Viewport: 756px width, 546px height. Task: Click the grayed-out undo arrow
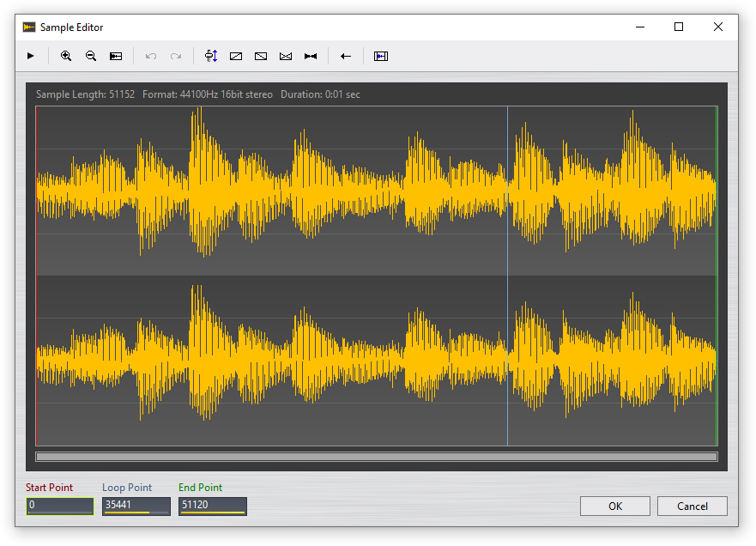[x=151, y=56]
